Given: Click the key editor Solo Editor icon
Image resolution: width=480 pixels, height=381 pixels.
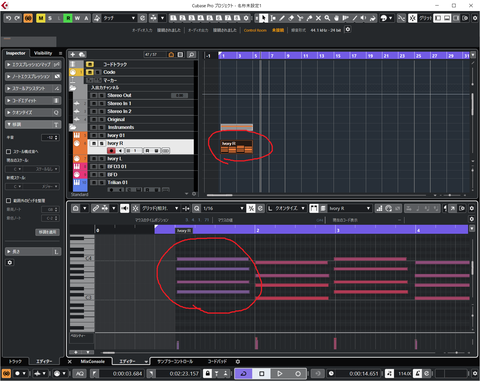Looking at the screenshot, I should [76, 208].
